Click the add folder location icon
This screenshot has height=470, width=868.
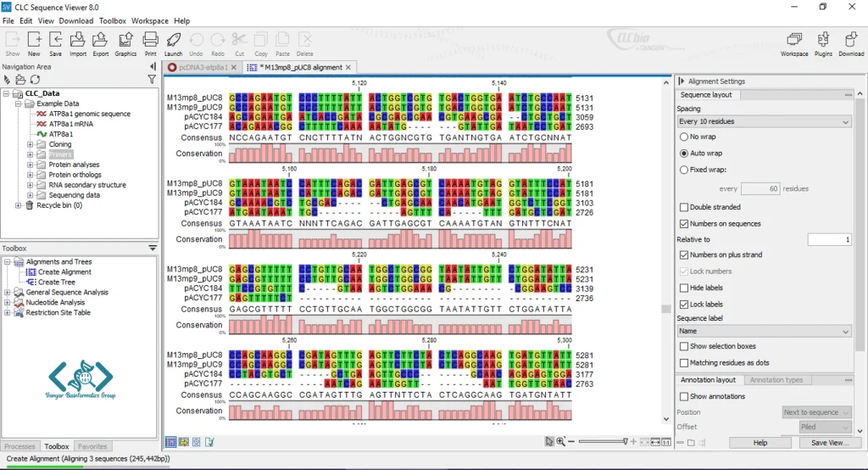[x=20, y=80]
